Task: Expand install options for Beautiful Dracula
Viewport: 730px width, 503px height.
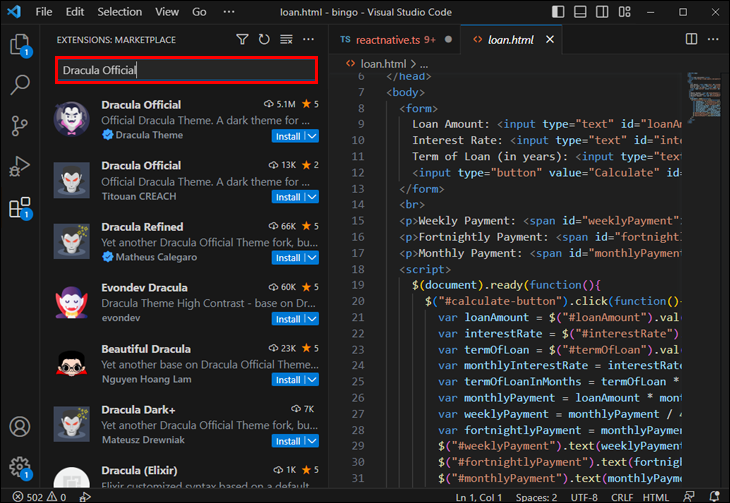Action: tap(312, 380)
